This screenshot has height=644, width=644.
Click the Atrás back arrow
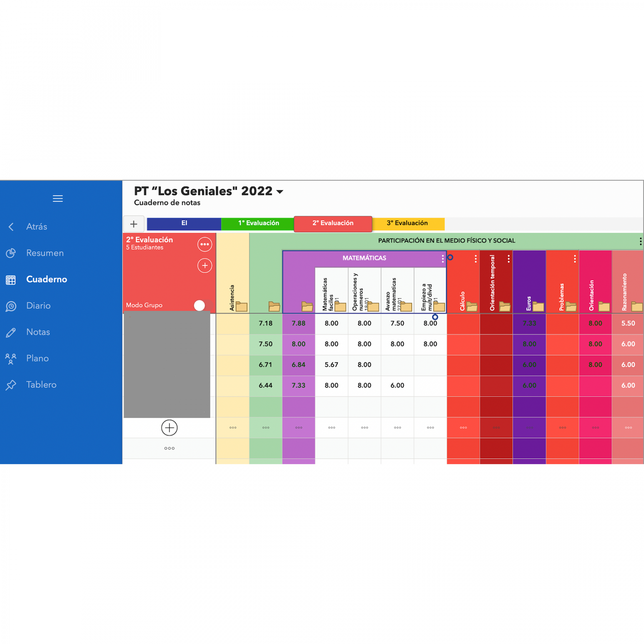[11, 227]
